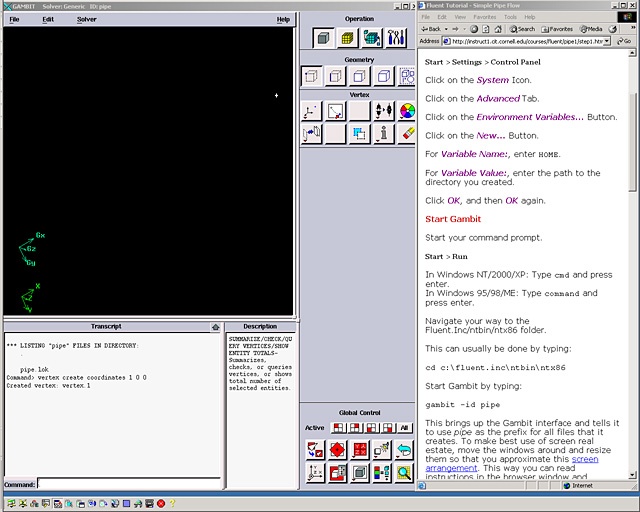This screenshot has width=640, height=512.
Task: Click the Modify Lights icon
Action: pos(382,450)
